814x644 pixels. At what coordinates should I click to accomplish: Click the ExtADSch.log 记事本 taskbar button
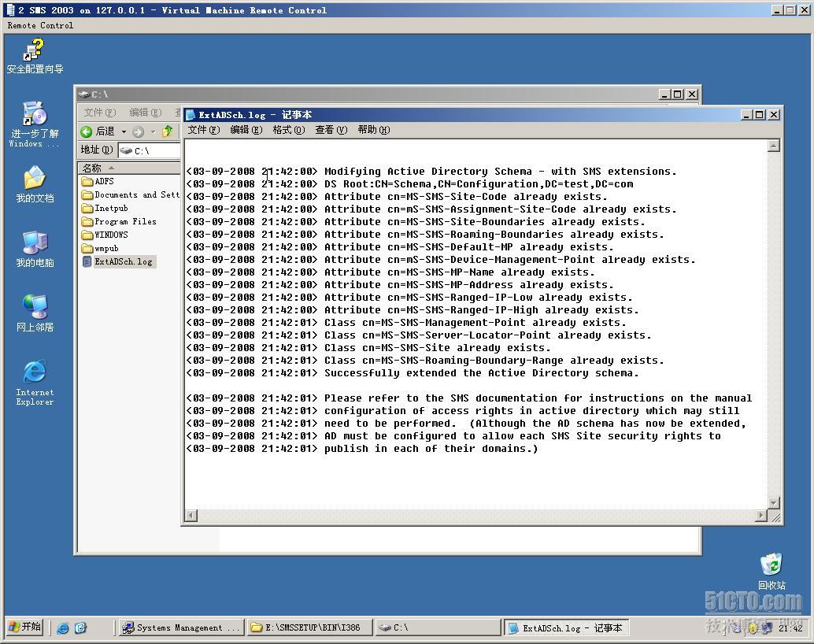point(566,627)
